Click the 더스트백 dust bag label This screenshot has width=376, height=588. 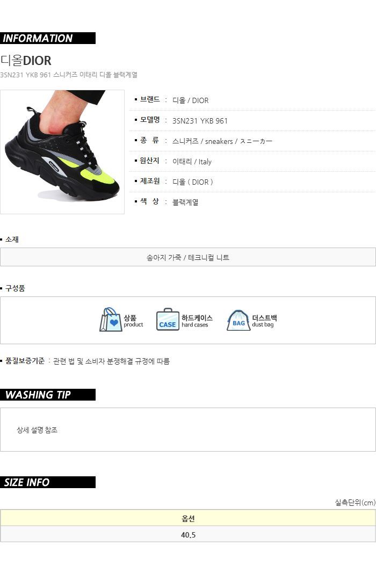click(265, 321)
